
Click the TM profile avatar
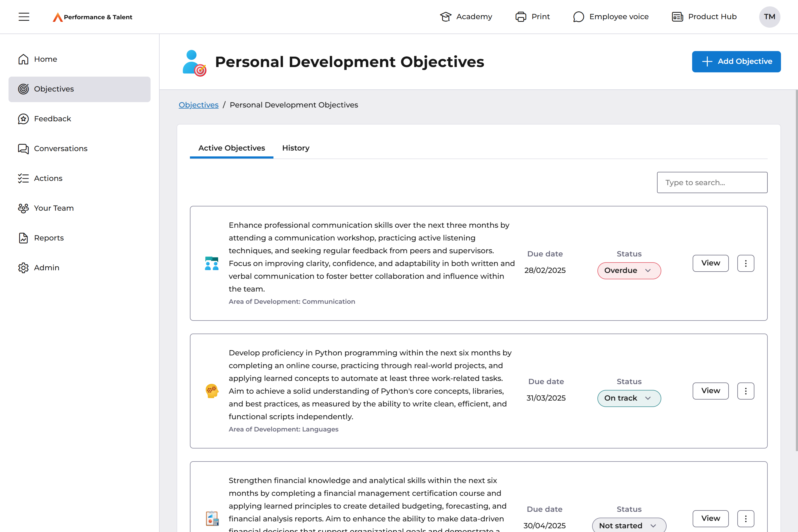click(769, 17)
